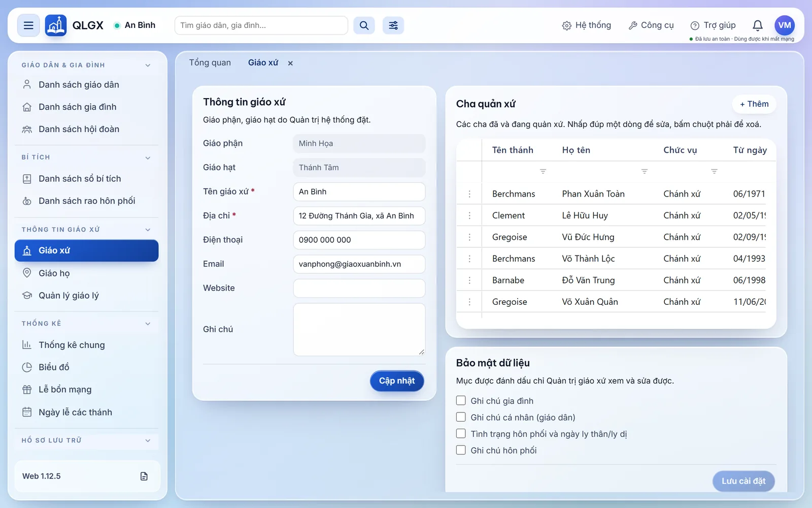Open Danh sách giáo dân in sidebar
This screenshot has height=508, width=812.
(x=86, y=85)
